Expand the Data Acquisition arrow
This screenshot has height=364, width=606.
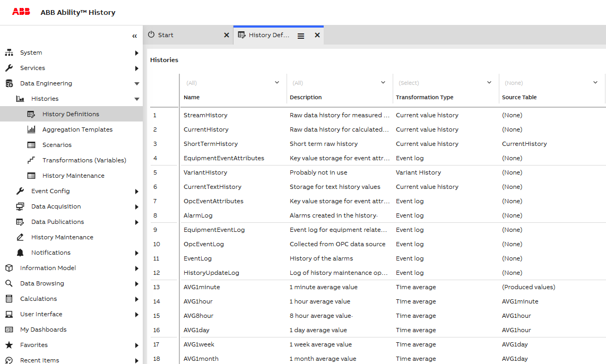tap(136, 207)
